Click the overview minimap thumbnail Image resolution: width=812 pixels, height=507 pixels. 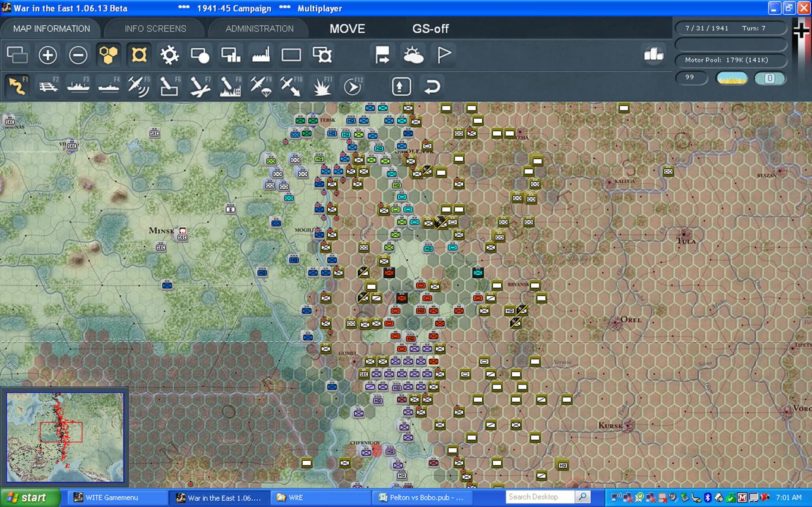[x=66, y=438]
